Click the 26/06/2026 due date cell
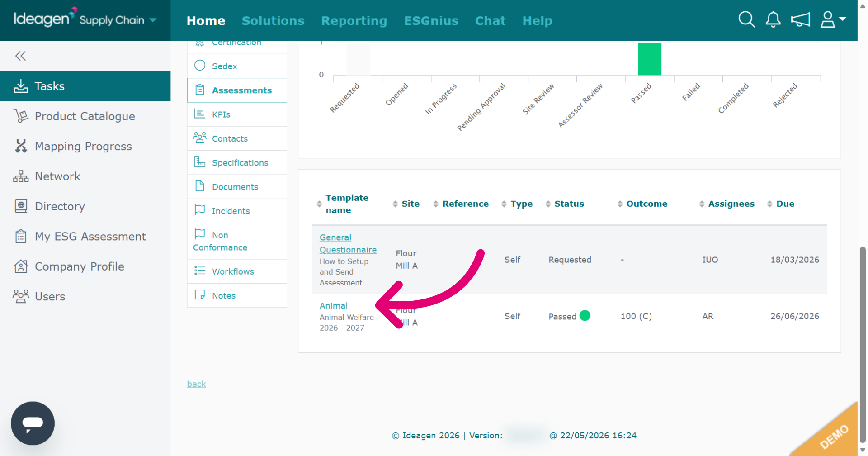 click(795, 316)
